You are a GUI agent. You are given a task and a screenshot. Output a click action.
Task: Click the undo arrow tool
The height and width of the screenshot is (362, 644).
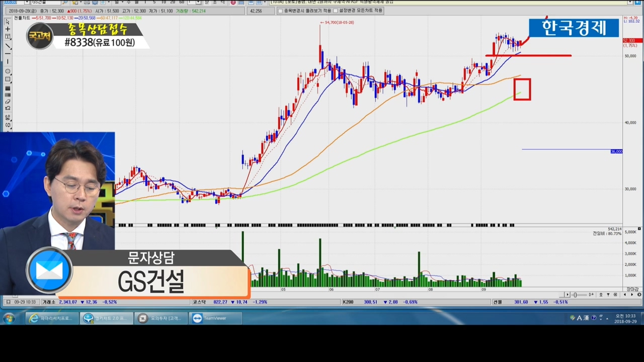[8, 109]
